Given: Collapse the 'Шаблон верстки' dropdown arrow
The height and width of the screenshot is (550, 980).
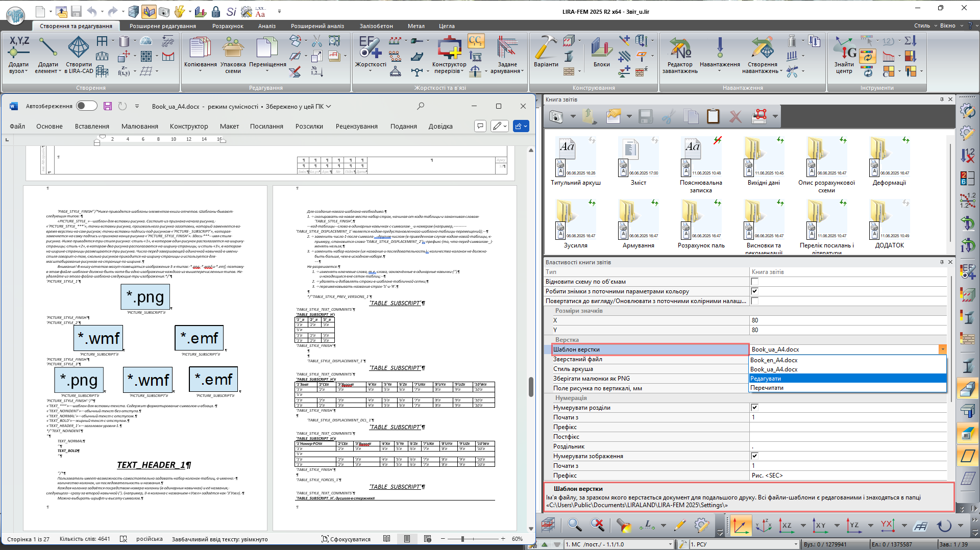Looking at the screenshot, I should pos(942,349).
